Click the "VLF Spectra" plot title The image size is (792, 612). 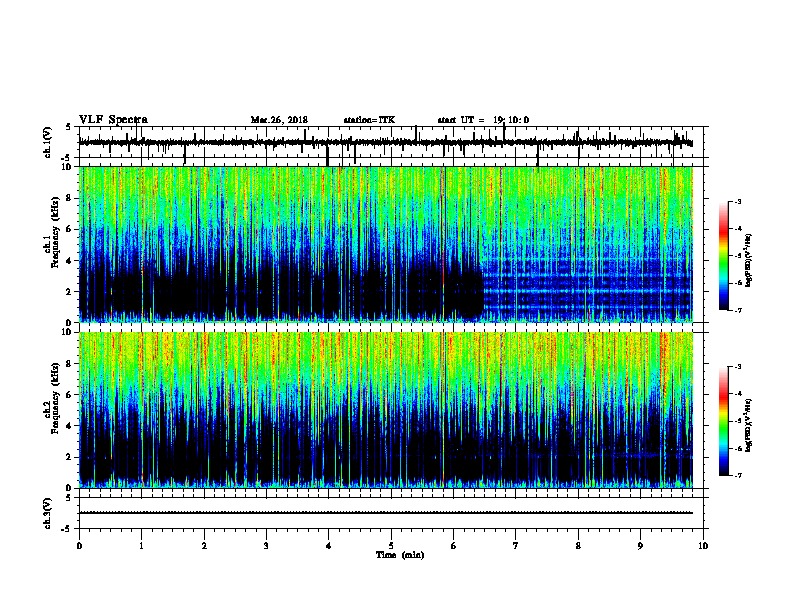[113, 120]
